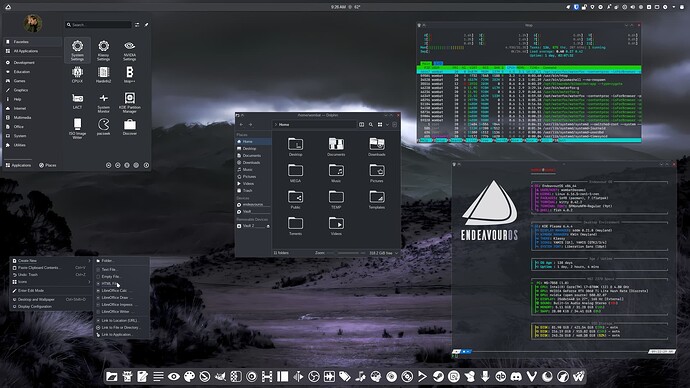Create a new LibreOffice Calc document
The width and height of the screenshot is (690, 388).
(x=122, y=290)
